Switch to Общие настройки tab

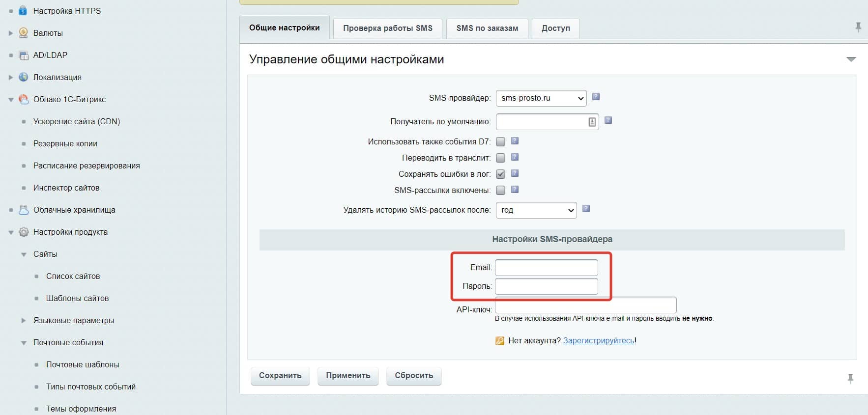tap(284, 28)
